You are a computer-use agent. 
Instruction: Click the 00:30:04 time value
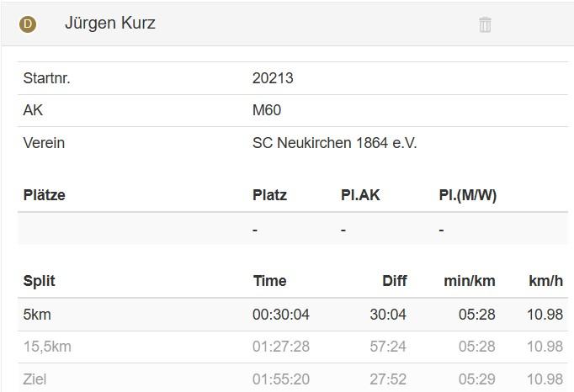point(281,315)
